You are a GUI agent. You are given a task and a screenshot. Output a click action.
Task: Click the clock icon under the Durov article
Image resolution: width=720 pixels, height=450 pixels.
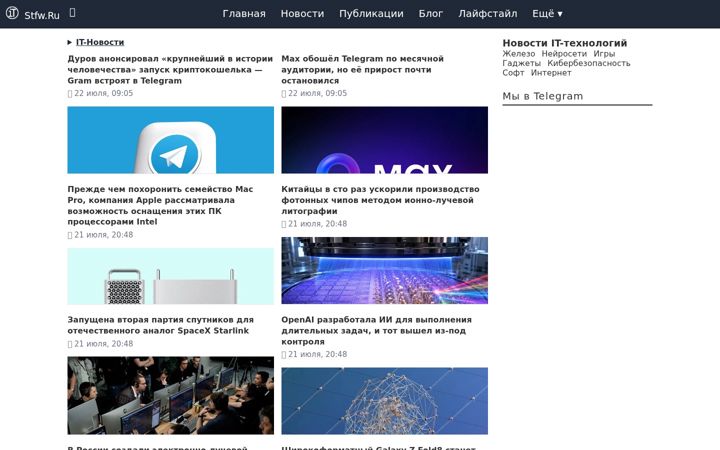tap(70, 94)
